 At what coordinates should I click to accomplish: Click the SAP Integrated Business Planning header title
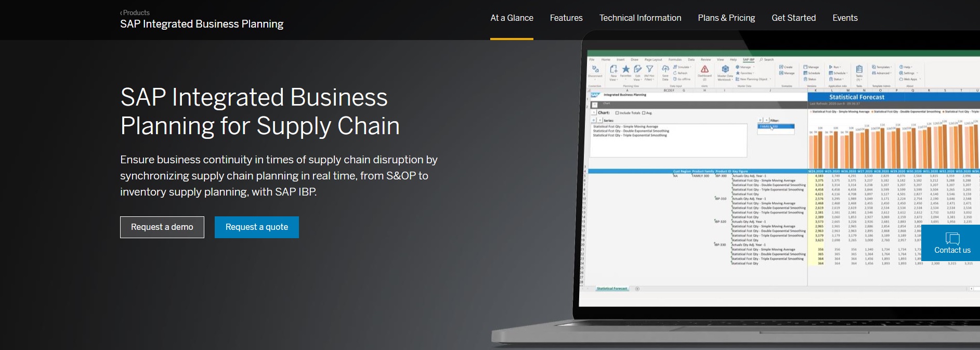(x=202, y=24)
